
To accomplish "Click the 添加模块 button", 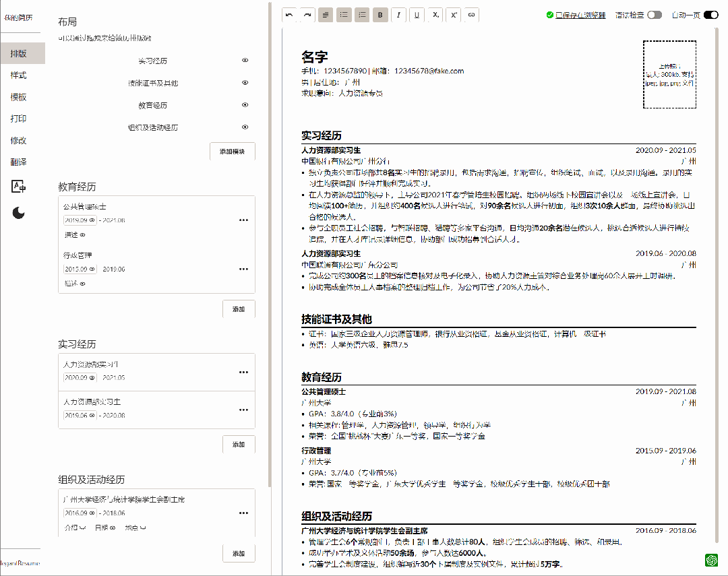I will (x=232, y=151).
